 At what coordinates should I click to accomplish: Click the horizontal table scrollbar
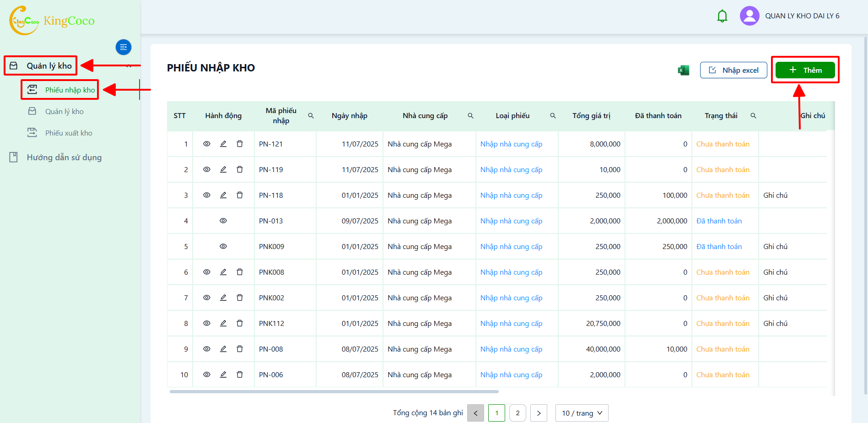334,391
